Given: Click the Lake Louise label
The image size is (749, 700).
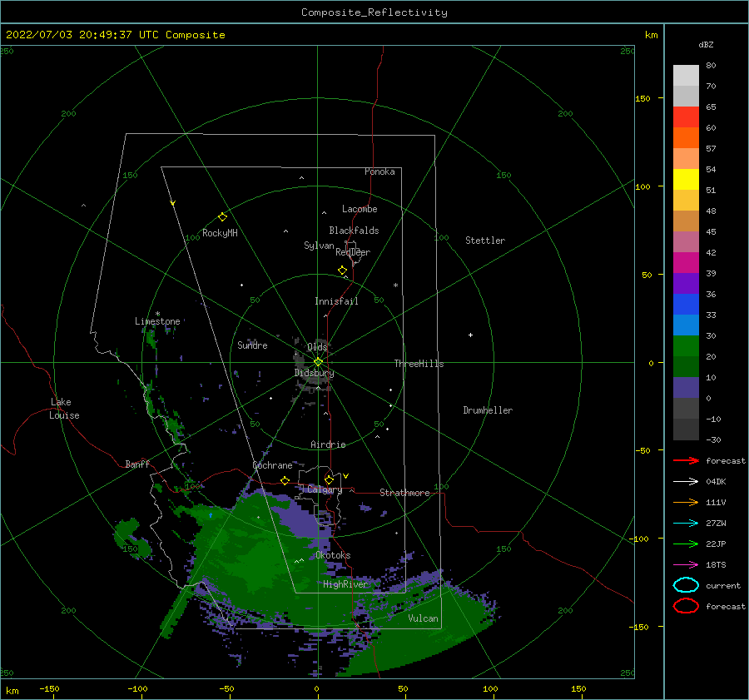Looking at the screenshot, I should pyautogui.click(x=64, y=409).
